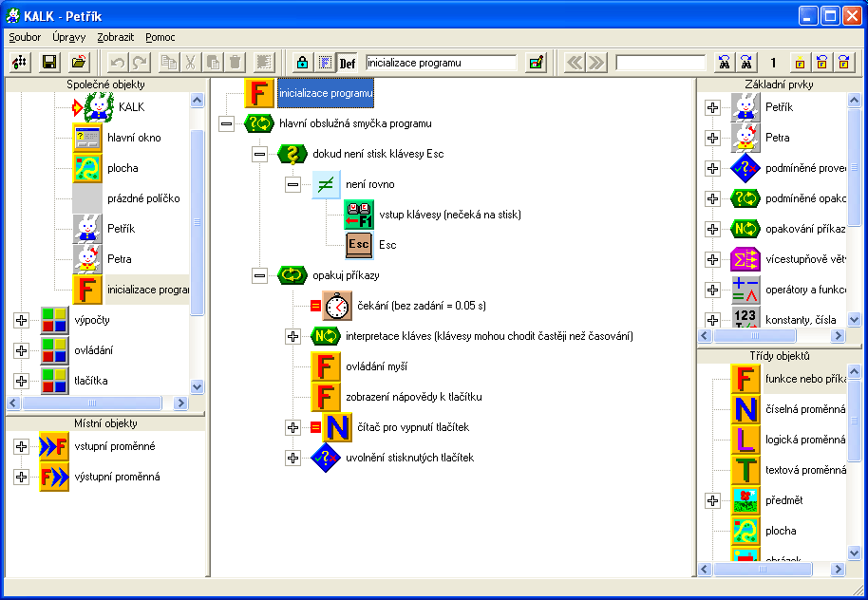This screenshot has width=868, height=600.
Task: Select 'číselná proměnná' in Třídy objektů
Action: tap(804, 409)
